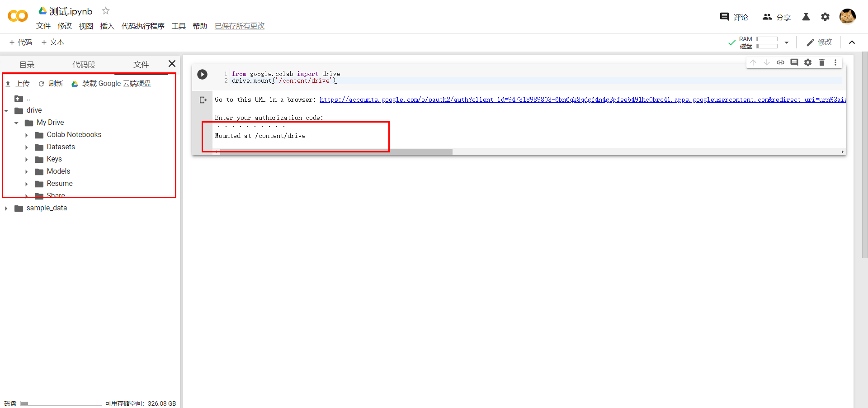868x408 pixels.
Task: Open cell editor settings gear
Action: 808,62
